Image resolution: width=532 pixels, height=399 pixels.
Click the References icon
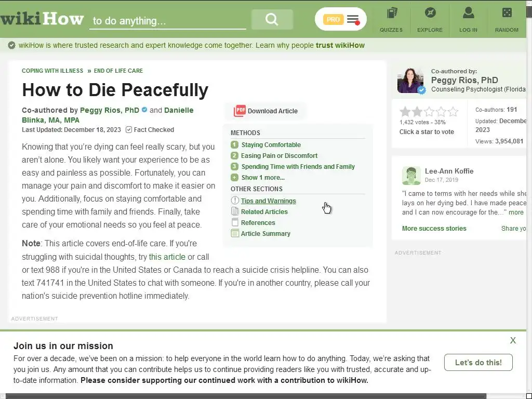(235, 222)
